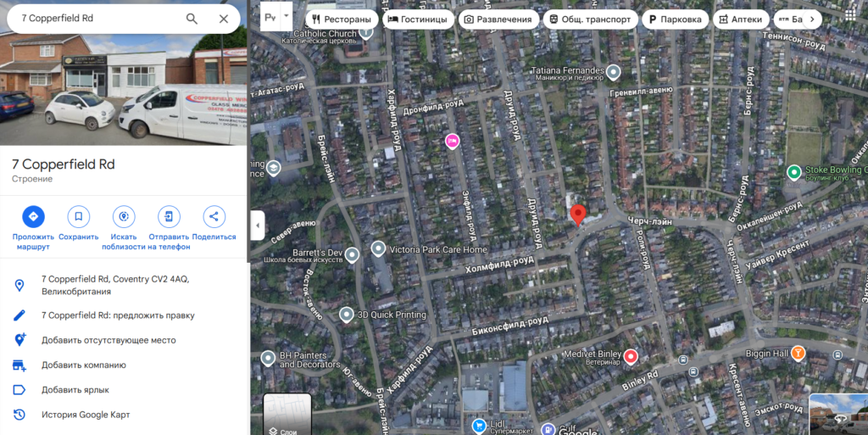Click the red location pin marker

point(578,215)
